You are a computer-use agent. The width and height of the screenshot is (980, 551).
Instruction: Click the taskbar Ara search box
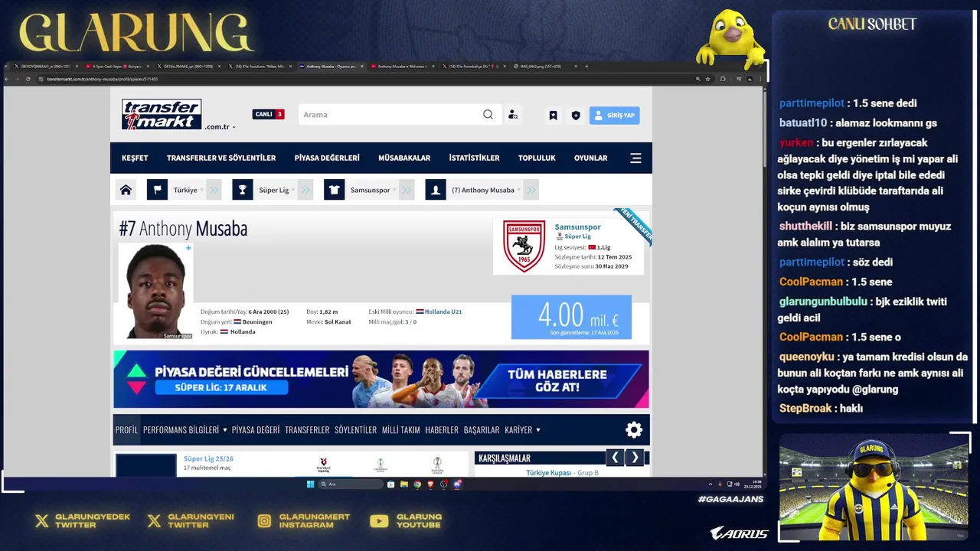tap(350, 484)
